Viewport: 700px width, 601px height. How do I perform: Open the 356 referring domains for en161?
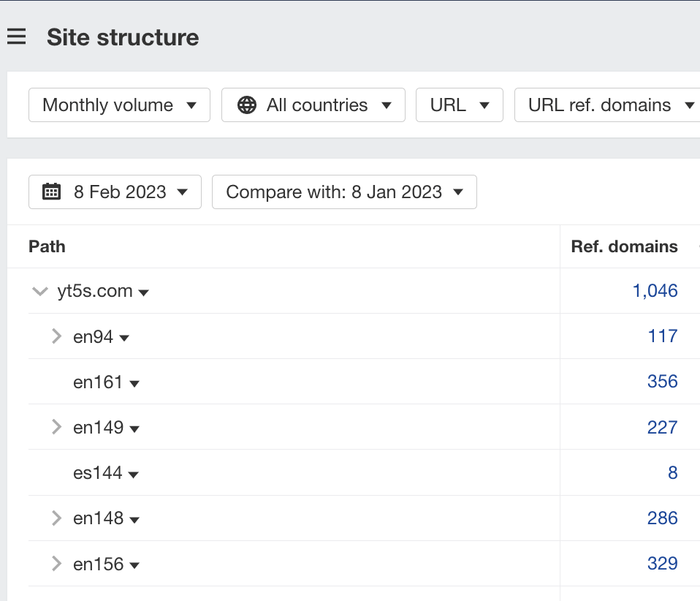point(662,382)
